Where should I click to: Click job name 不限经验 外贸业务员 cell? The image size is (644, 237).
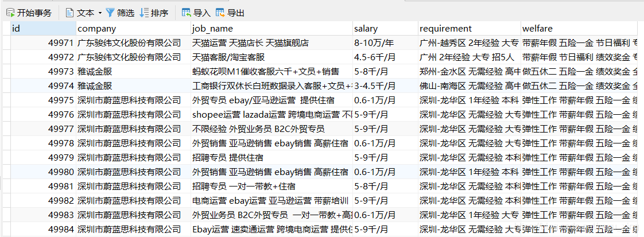272,129
